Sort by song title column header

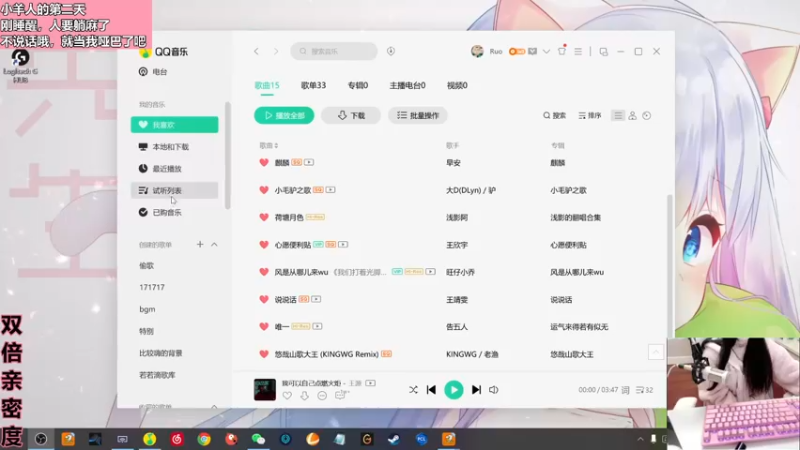pyautogui.click(x=269, y=145)
